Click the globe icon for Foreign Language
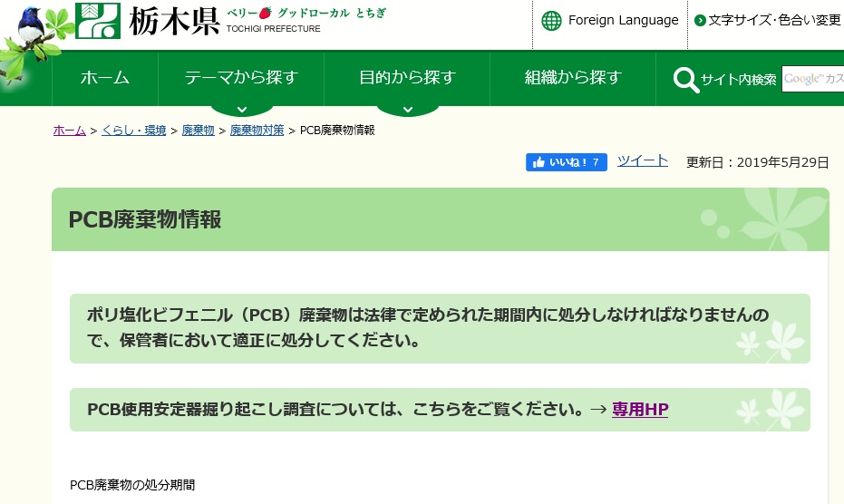 click(551, 21)
